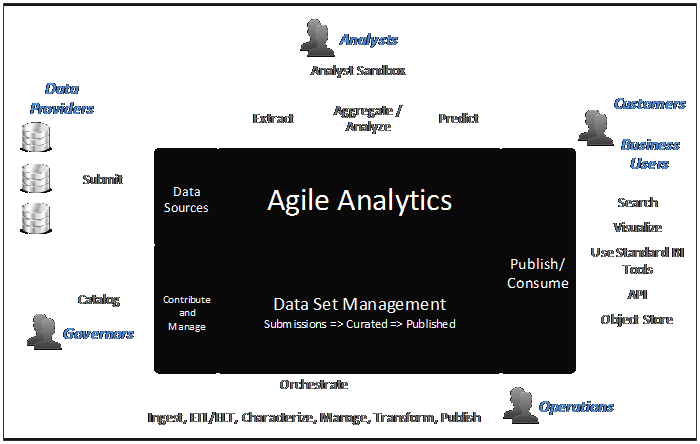Click the Object Store label

tap(637, 320)
